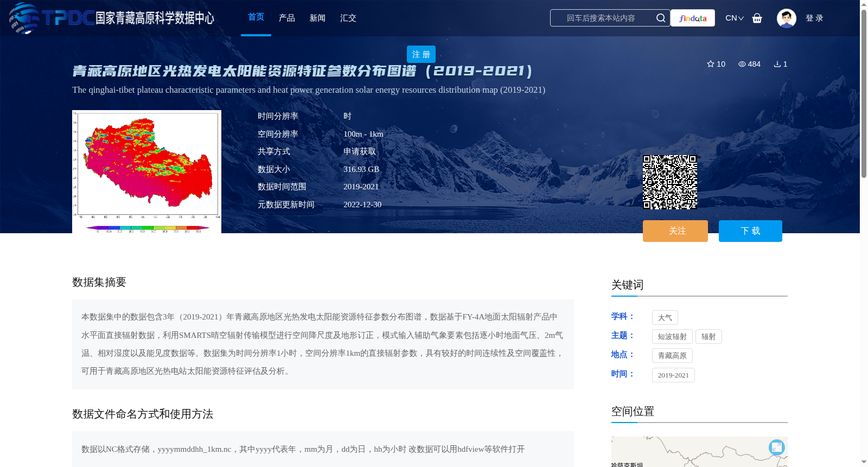Click the search magnifier icon
Screen dimensions: 868x467
click(660, 18)
